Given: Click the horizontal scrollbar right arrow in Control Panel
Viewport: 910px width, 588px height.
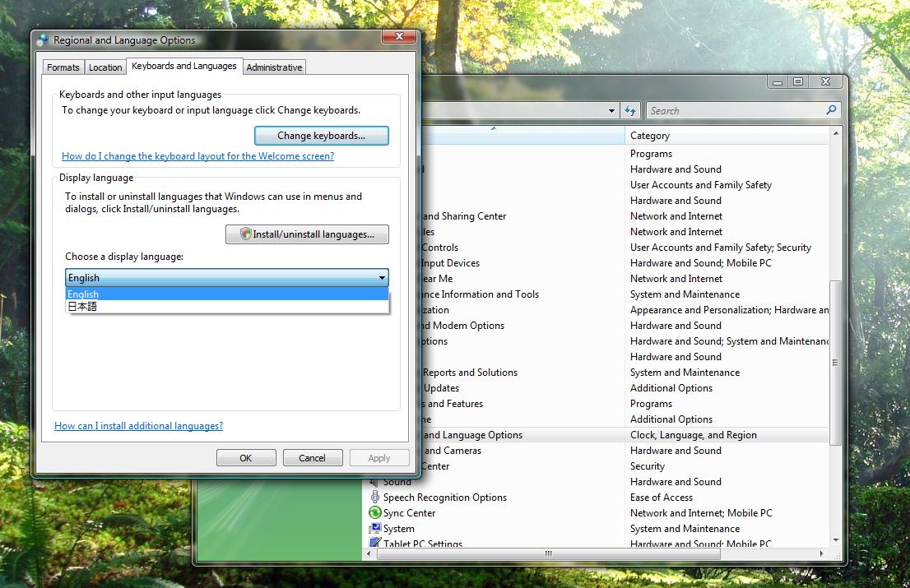Looking at the screenshot, I should pos(821,553).
